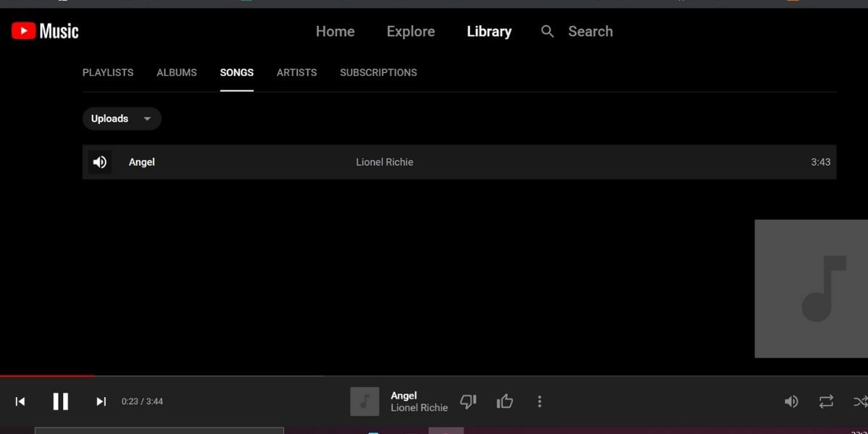Like the currently playing song
This screenshot has width=868, height=434.
pos(504,401)
